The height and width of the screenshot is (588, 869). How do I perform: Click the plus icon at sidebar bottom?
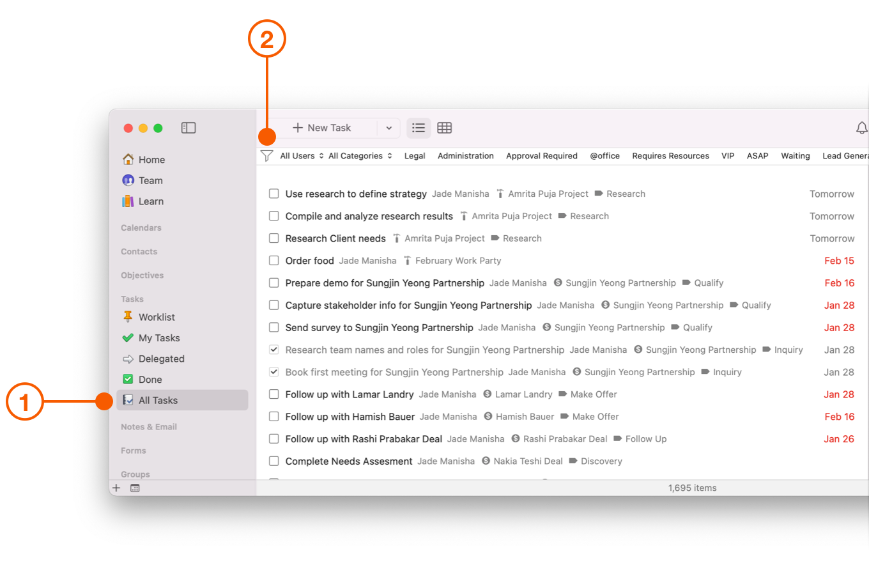(x=116, y=488)
